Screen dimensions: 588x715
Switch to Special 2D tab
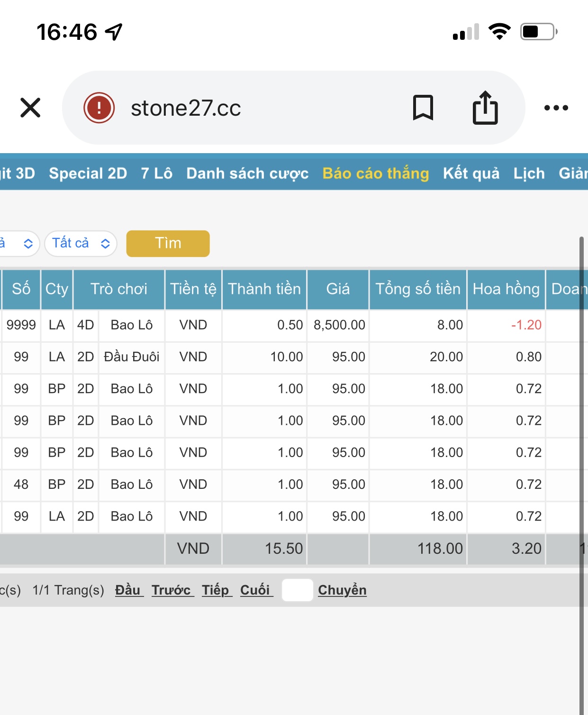coord(88,173)
